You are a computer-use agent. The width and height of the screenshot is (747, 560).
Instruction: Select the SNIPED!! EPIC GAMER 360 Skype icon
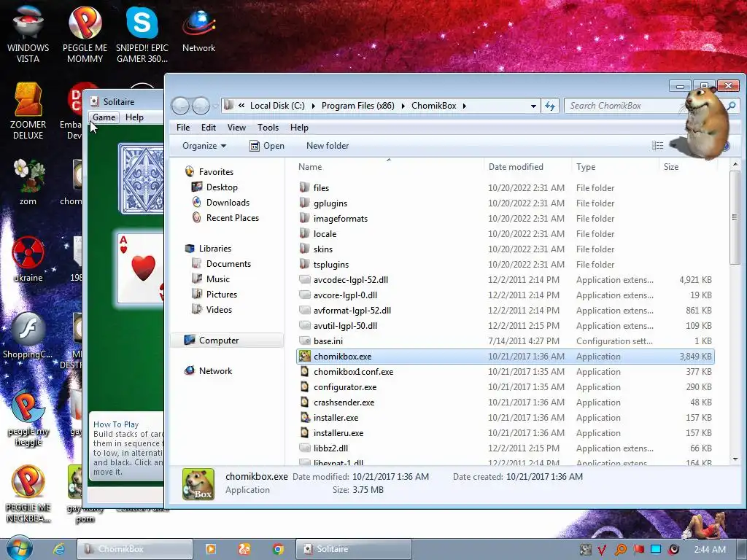point(142,34)
